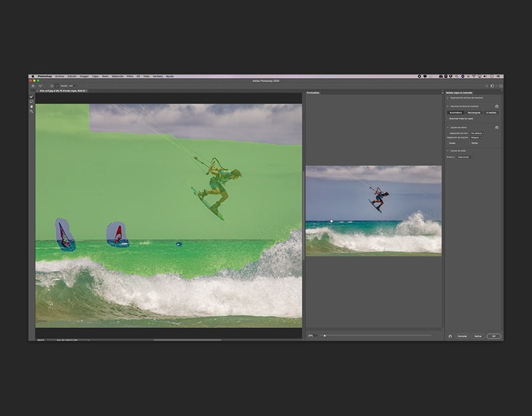Open the Capa menu
Viewport: 532px width, 416px height.
pos(95,76)
